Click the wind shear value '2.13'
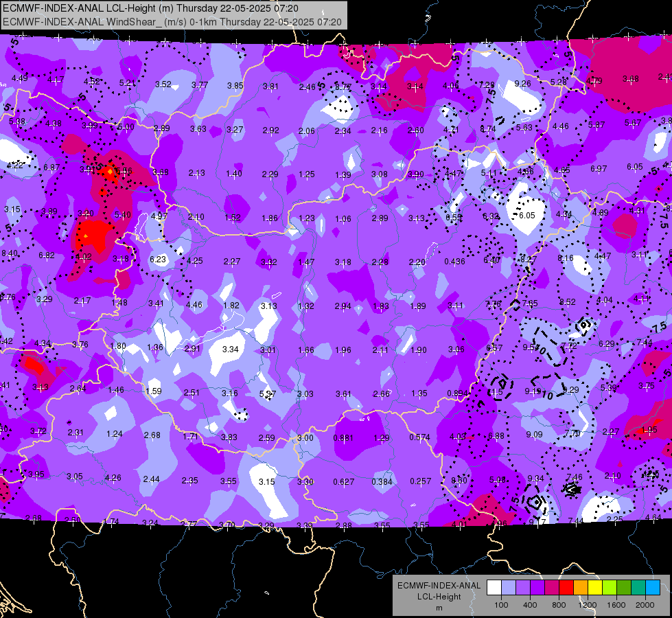The width and height of the screenshot is (672, 618). pyautogui.click(x=197, y=173)
